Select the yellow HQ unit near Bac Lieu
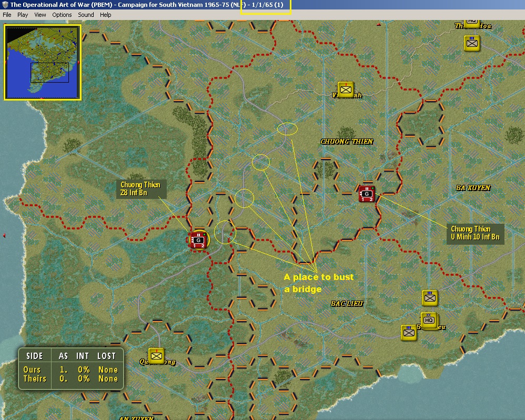Screen dimensions: 525x420 (x=429, y=320)
